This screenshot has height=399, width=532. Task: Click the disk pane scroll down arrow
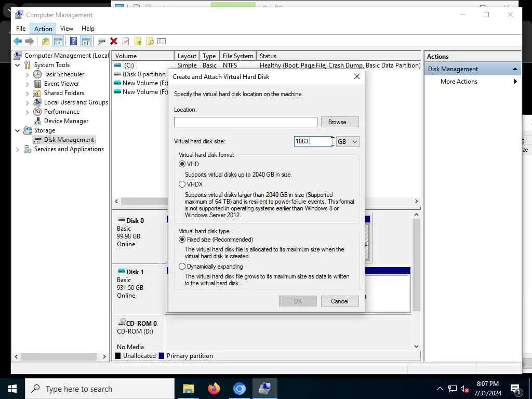pyautogui.click(x=416, y=347)
